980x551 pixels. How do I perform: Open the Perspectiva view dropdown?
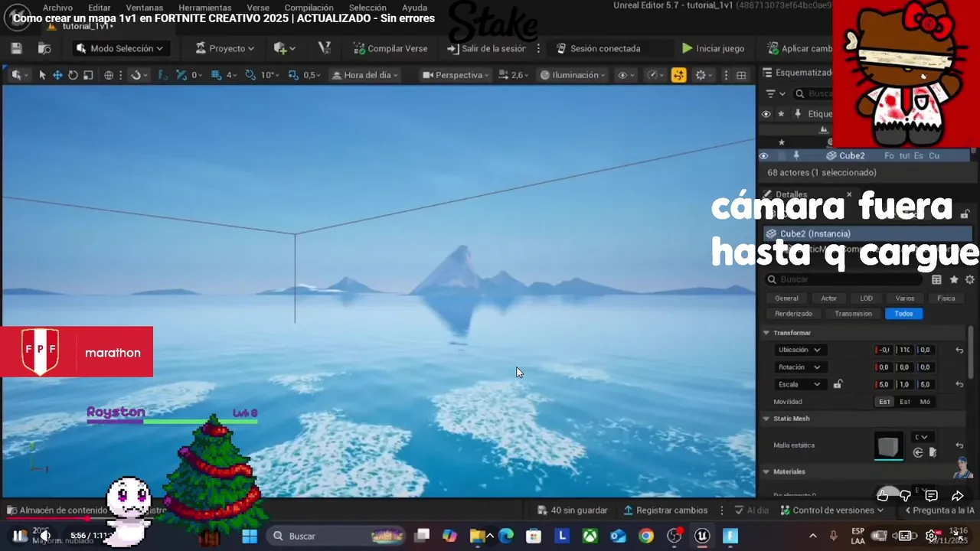click(x=455, y=75)
